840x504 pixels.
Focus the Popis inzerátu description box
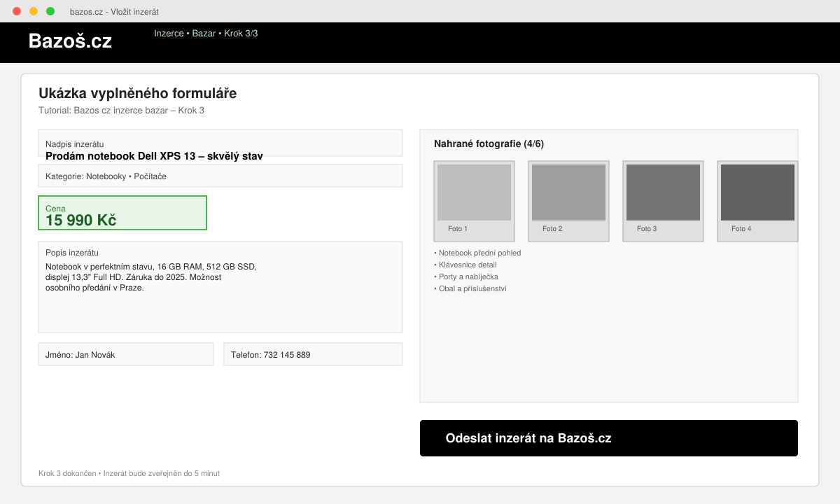coord(220,287)
